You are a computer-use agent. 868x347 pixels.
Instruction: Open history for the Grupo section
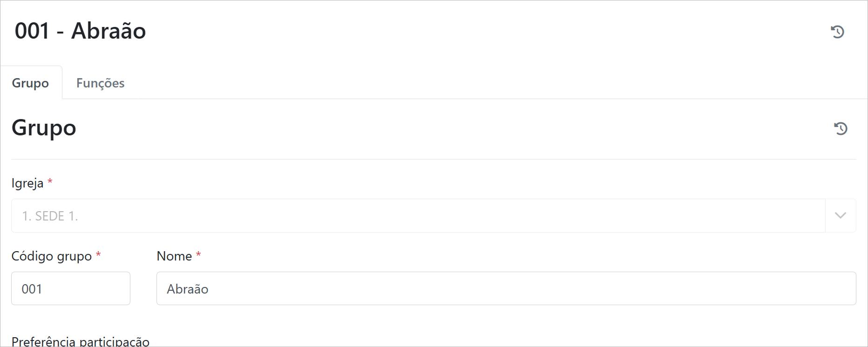pyautogui.click(x=841, y=128)
